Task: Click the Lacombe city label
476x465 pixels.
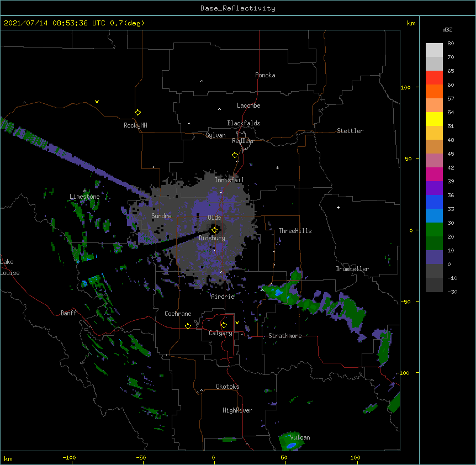Action: click(248, 105)
